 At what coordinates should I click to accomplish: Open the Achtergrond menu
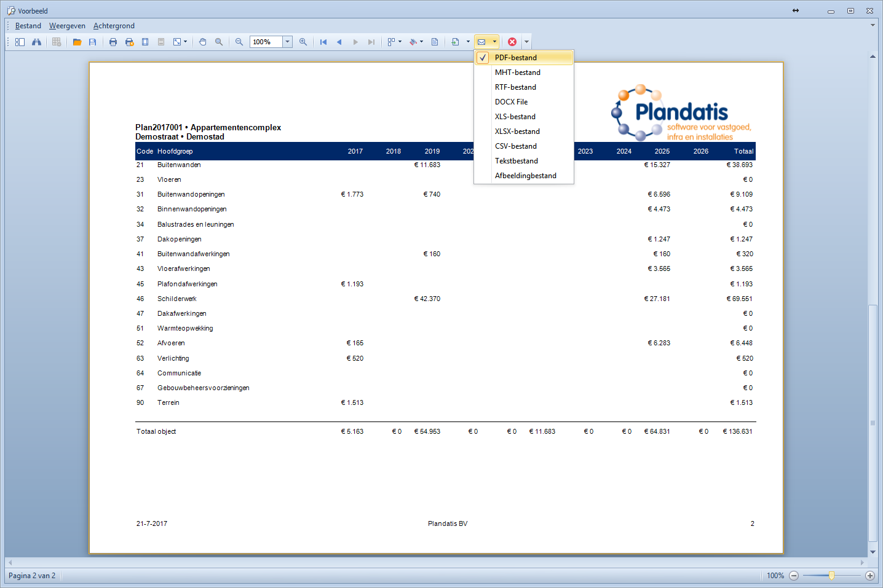pos(114,26)
